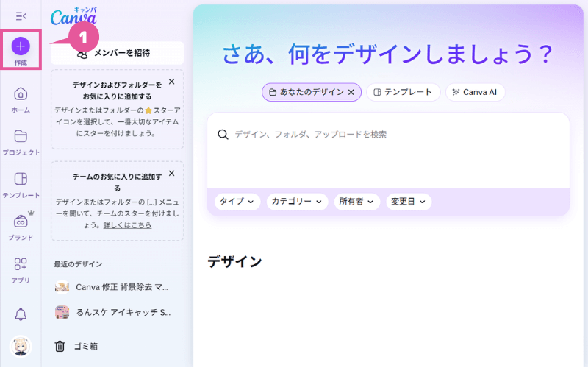
Task: Follow the 詳しくはこちら link
Action: [127, 225]
